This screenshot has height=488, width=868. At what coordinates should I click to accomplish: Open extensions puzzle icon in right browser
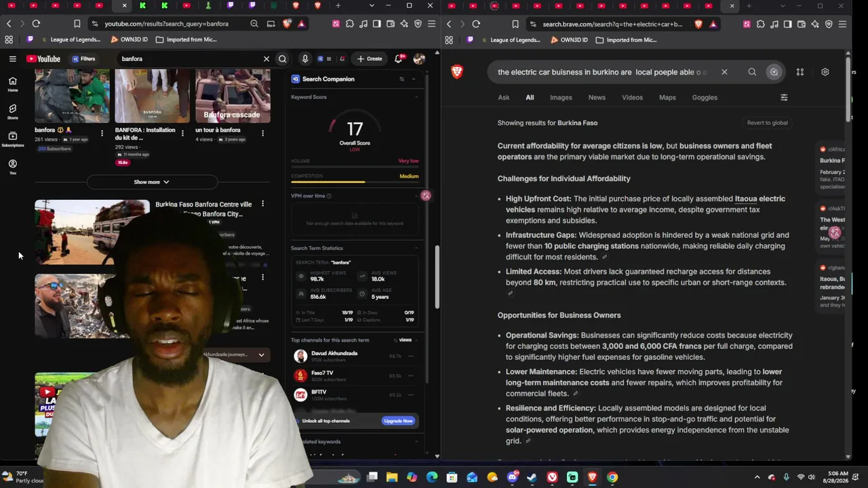click(760, 24)
